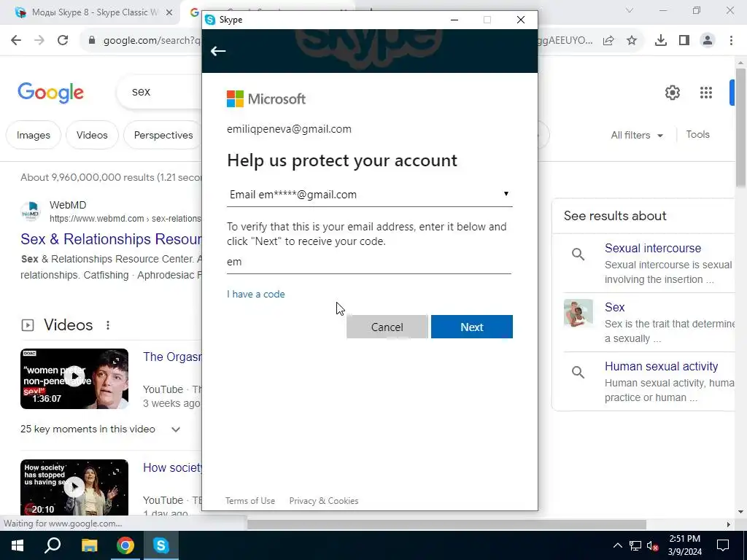This screenshot has height=560, width=747.
Task: Click Chrome's back navigation arrow
Action: [x=16, y=41]
